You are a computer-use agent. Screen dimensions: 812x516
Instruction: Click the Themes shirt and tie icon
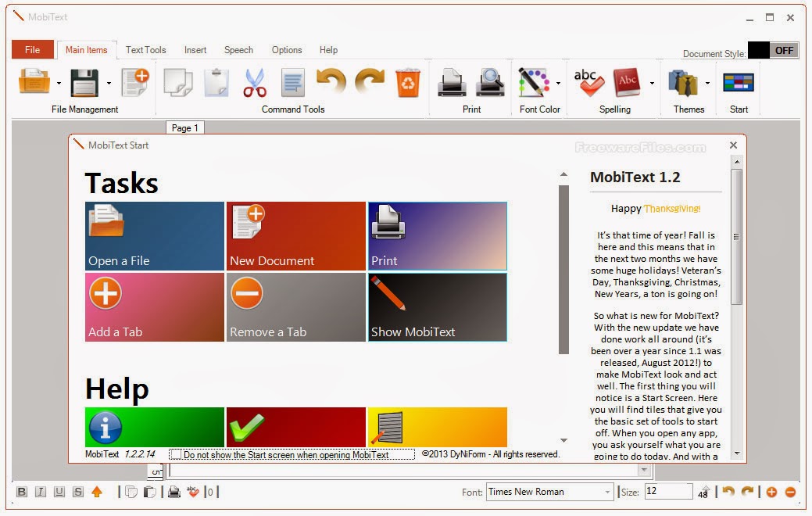[x=682, y=83]
